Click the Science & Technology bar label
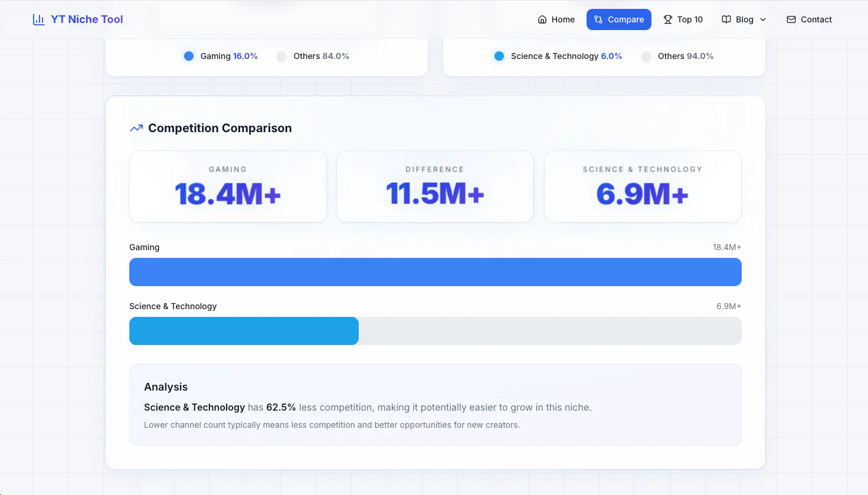 (173, 306)
